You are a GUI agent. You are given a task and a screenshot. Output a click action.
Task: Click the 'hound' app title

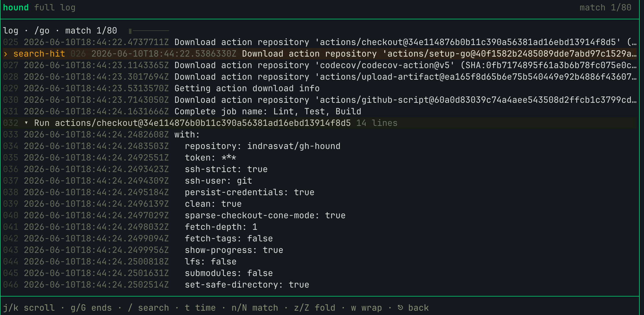16,8
